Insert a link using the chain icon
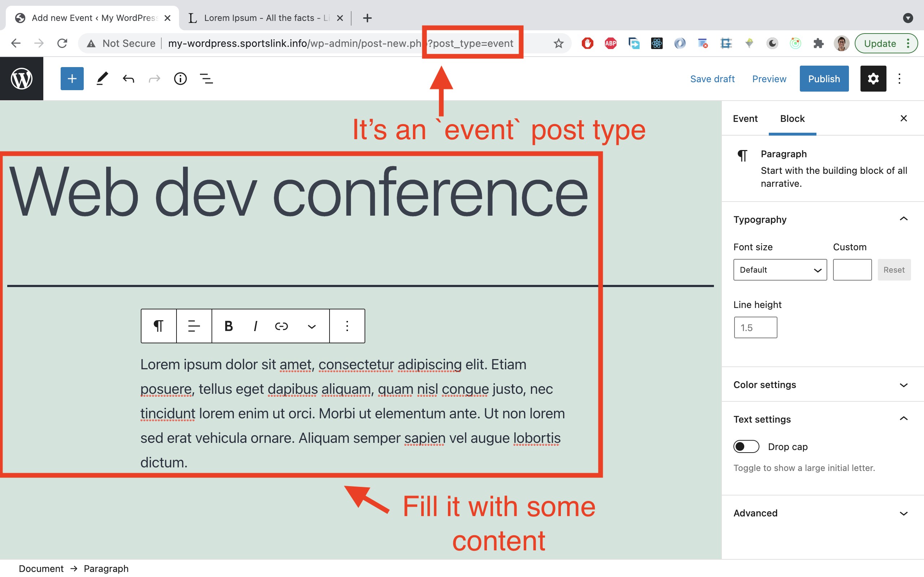The image size is (924, 577). coord(281,326)
